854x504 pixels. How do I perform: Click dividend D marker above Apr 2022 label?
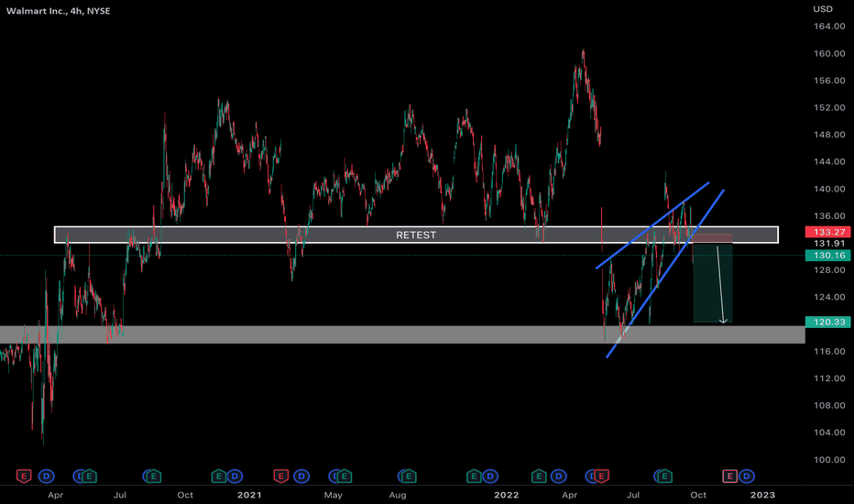pyautogui.click(x=558, y=477)
